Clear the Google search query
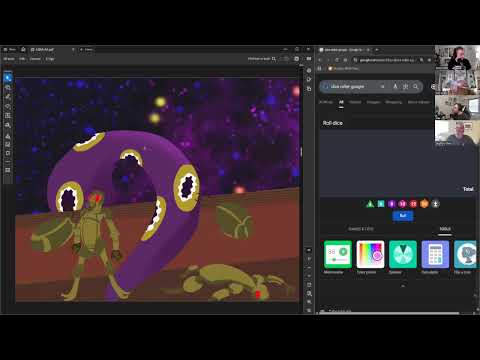This screenshot has width=480, height=360. tap(383, 87)
